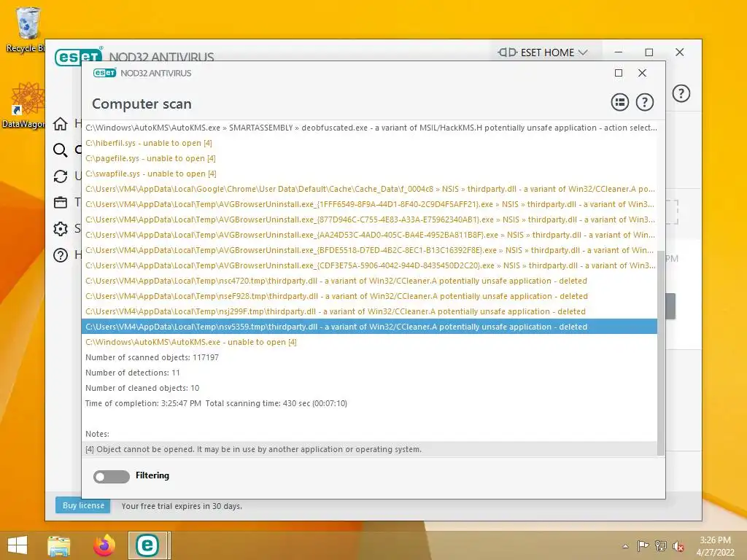Select the Number of detections: 11 line
747x560 pixels.
[x=369, y=373]
